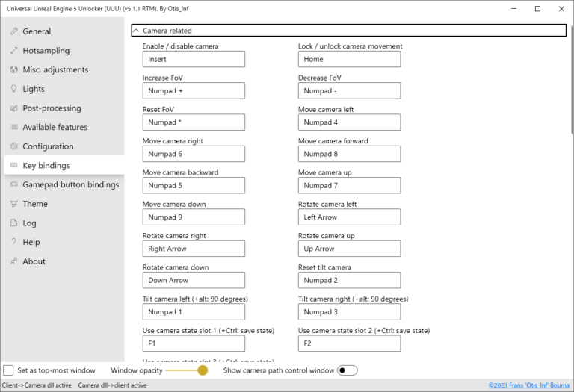Click the Configuration gear icon
This screenshot has width=574, height=392.
(13, 146)
